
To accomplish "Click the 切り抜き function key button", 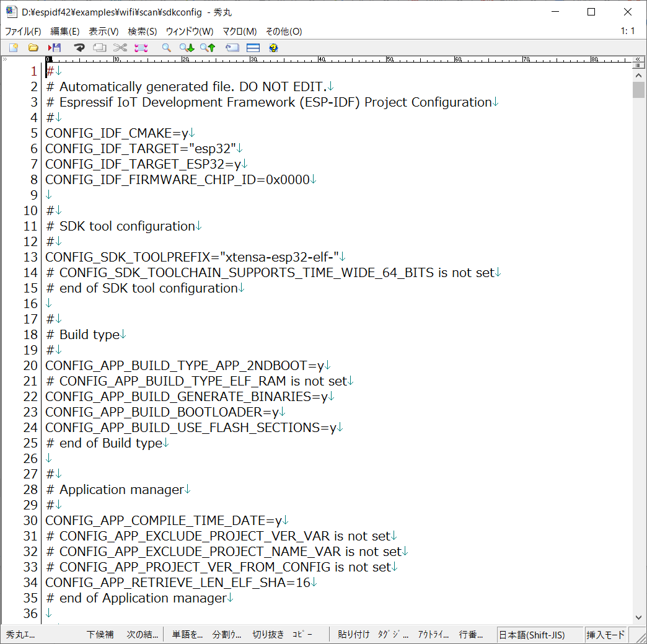I will click(268, 635).
